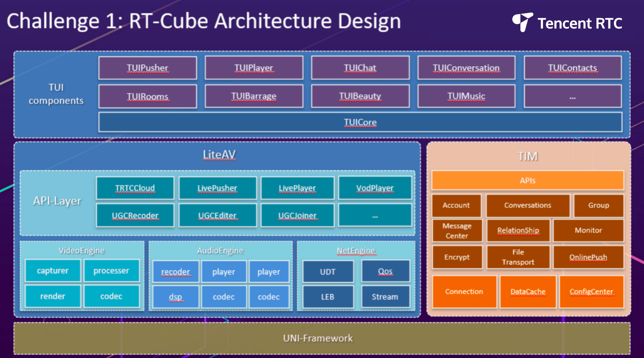This screenshot has height=358, width=644.
Task: Select the TUIPusher component box
Action: coord(148,68)
